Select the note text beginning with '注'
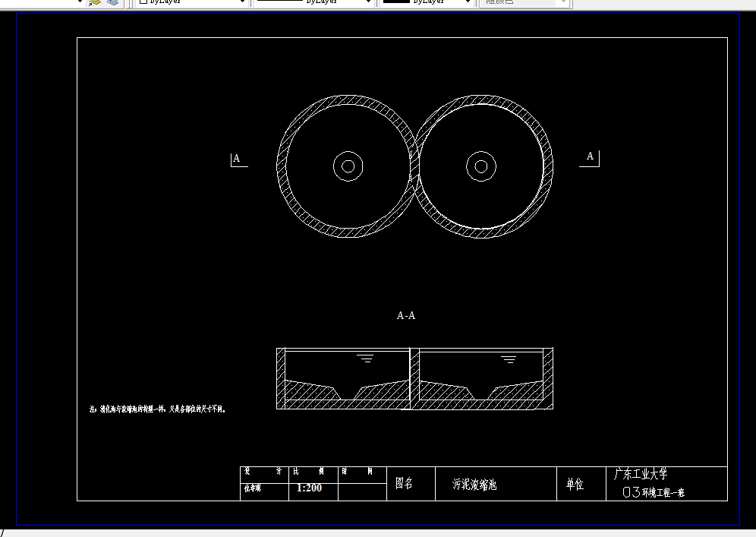The width and height of the screenshot is (756, 537). pyautogui.click(x=158, y=409)
